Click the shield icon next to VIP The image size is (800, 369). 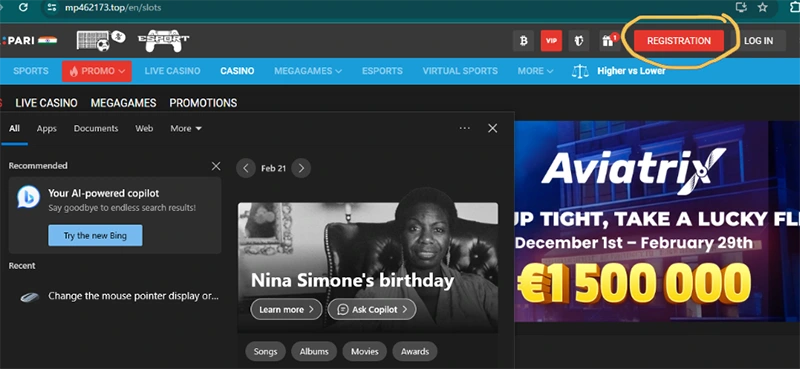(579, 41)
